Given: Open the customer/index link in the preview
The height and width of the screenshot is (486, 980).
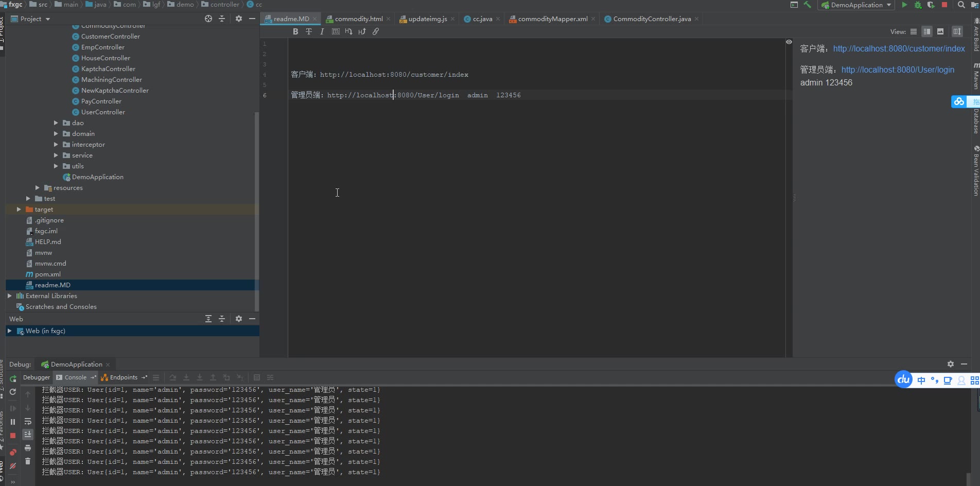Looking at the screenshot, I should pyautogui.click(x=899, y=48).
